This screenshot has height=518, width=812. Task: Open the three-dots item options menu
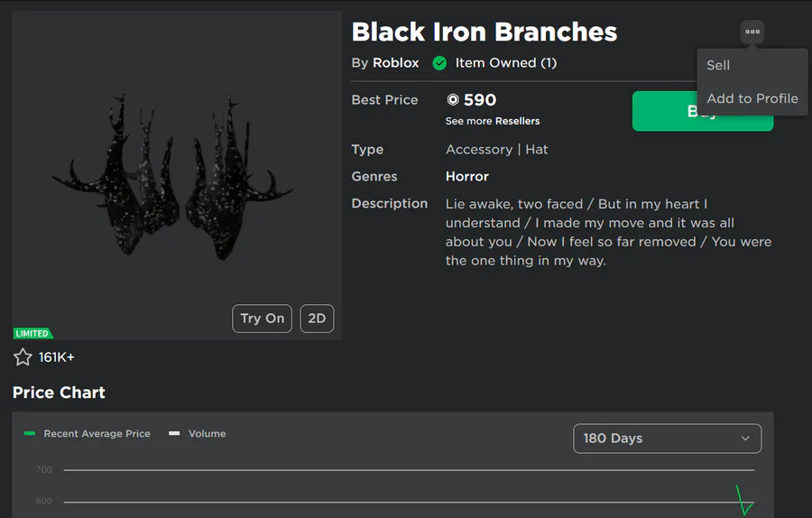(x=752, y=32)
